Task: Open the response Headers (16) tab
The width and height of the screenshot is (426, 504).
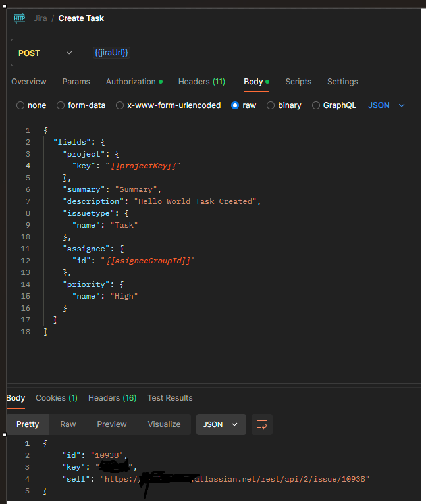Action: [113, 398]
